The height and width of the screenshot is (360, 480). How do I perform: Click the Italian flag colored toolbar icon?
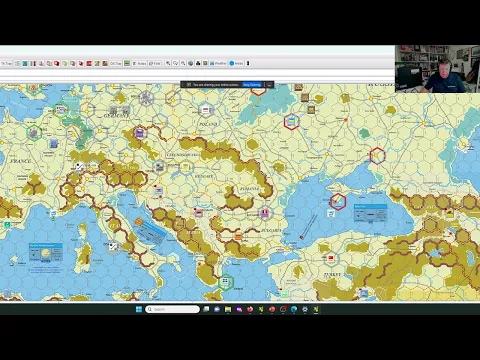33,63
